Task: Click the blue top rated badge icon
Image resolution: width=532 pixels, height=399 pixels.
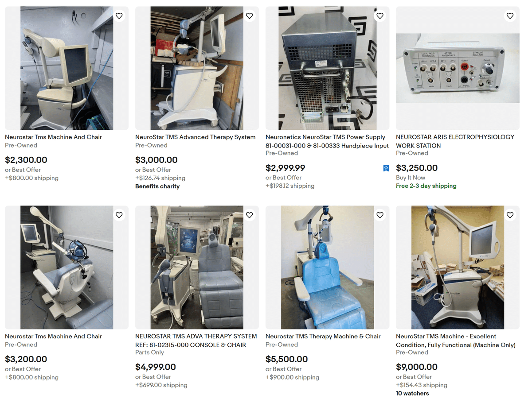Action: coord(386,168)
